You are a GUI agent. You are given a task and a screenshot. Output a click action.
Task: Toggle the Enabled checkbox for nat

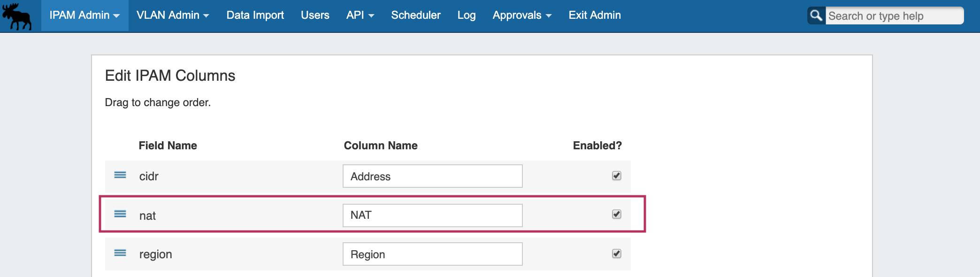coord(616,215)
